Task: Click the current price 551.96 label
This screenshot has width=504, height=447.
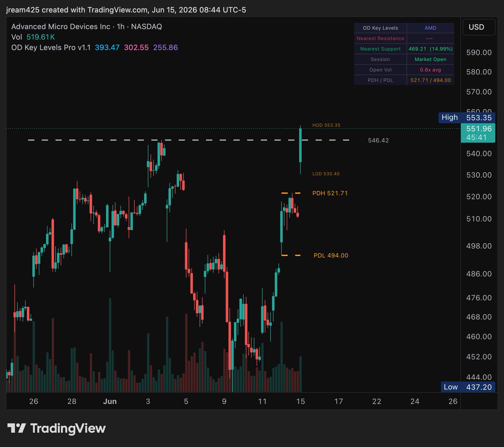Action: 478,133
